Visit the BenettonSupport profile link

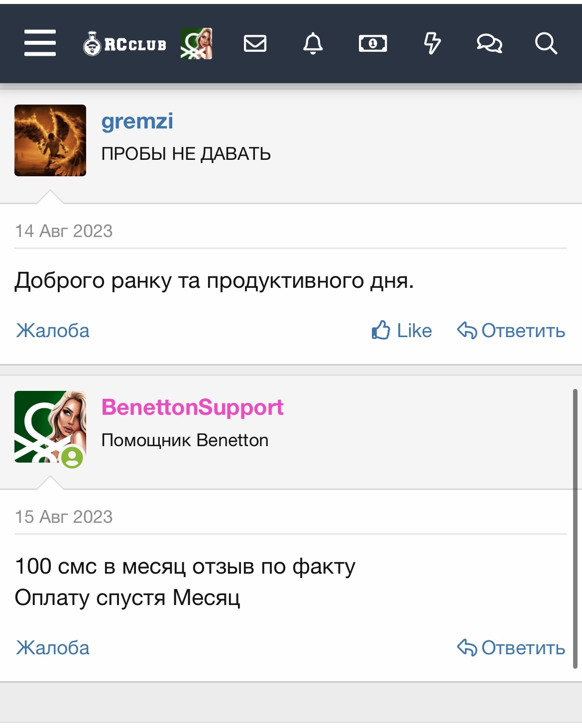[192, 407]
